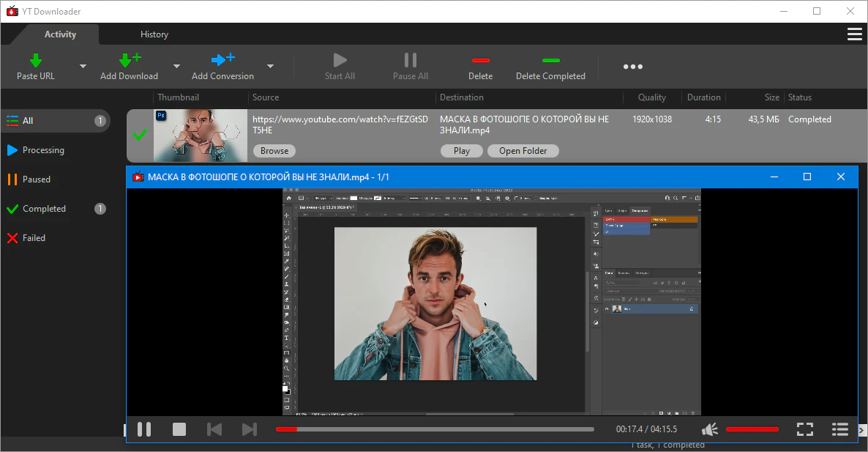The image size is (868, 452).
Task: Click the Add Download icon
Action: coord(129,60)
